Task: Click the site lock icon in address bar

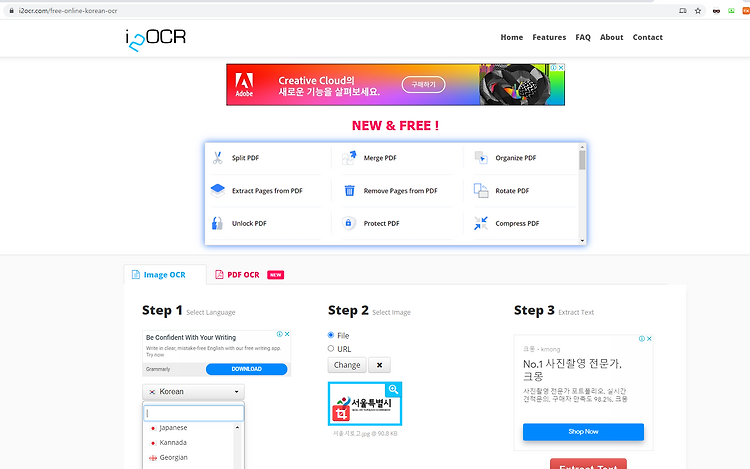Action: pos(11,11)
